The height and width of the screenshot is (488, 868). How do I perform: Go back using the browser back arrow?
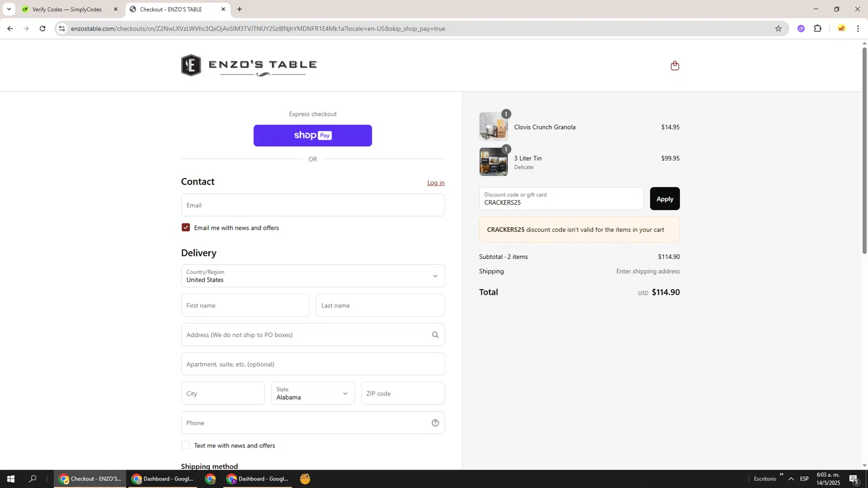coord(10,28)
